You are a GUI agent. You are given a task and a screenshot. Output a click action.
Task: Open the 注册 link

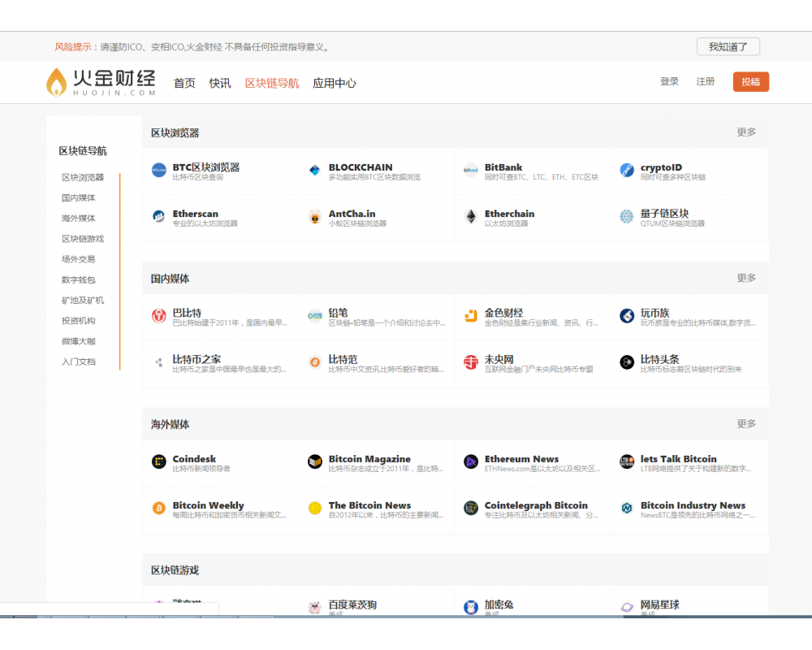coord(706,81)
